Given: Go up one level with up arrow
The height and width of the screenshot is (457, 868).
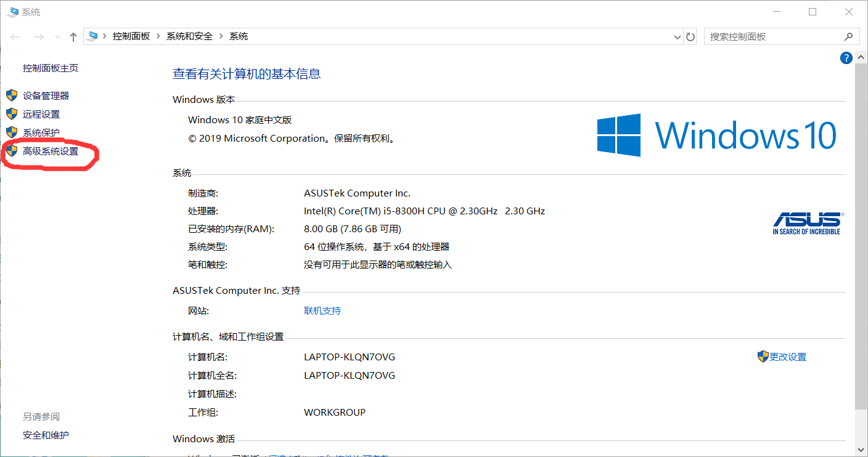Looking at the screenshot, I should (x=73, y=37).
